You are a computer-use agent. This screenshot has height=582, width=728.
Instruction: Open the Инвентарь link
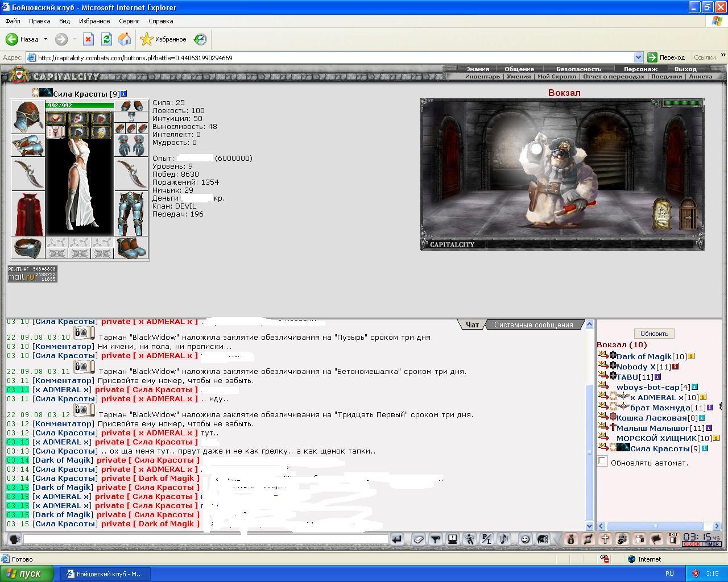click(482, 77)
